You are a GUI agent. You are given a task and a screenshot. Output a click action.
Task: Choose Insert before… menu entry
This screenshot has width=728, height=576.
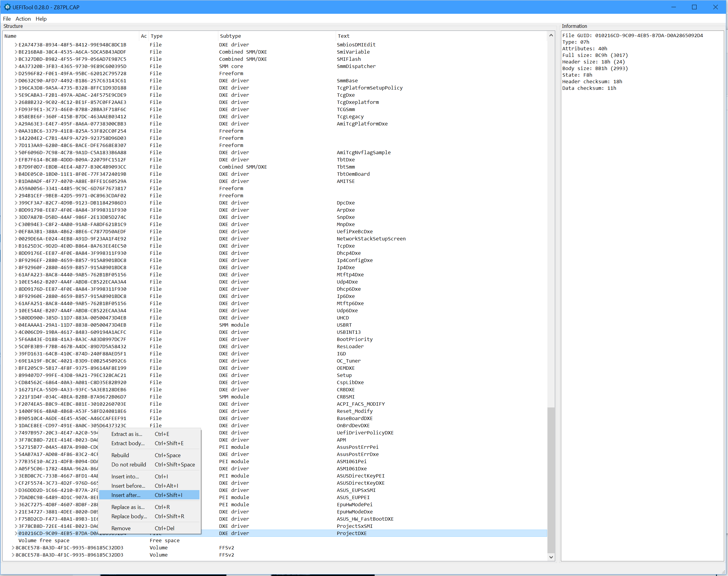[149, 486]
